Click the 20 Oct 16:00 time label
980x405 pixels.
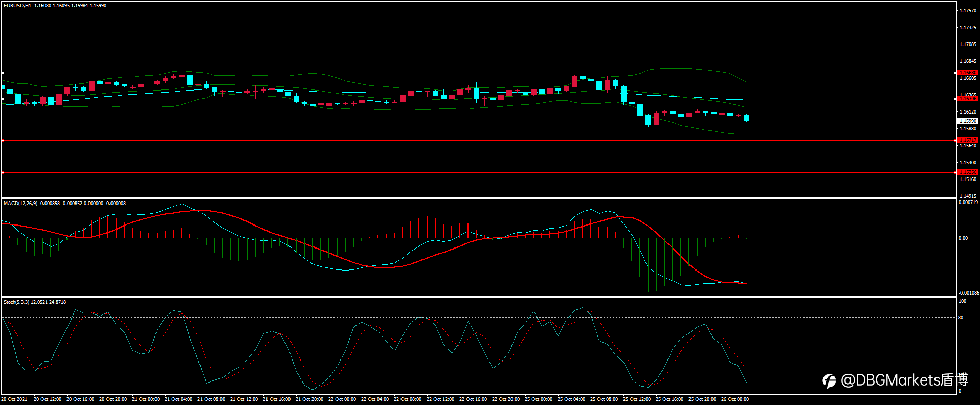click(80, 399)
